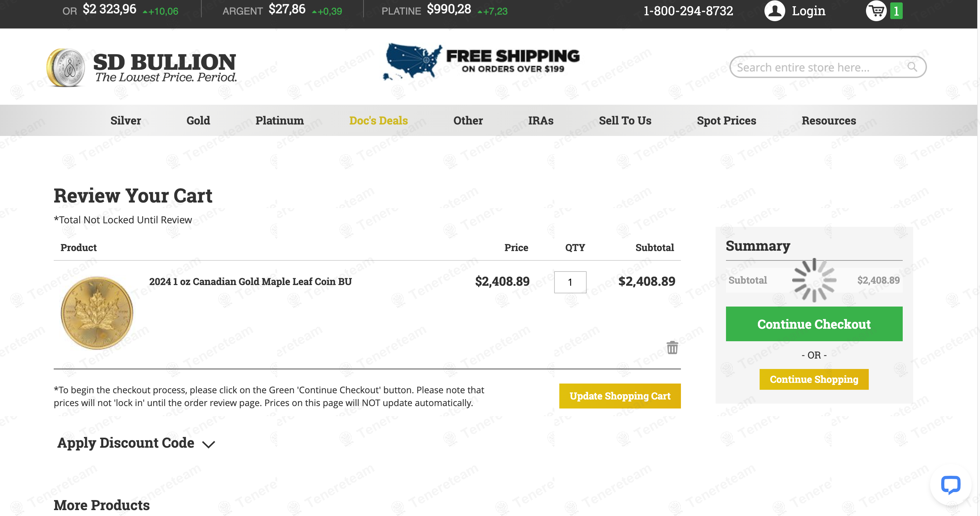Focus the quantity input field
This screenshot has height=516, width=980.
point(570,282)
